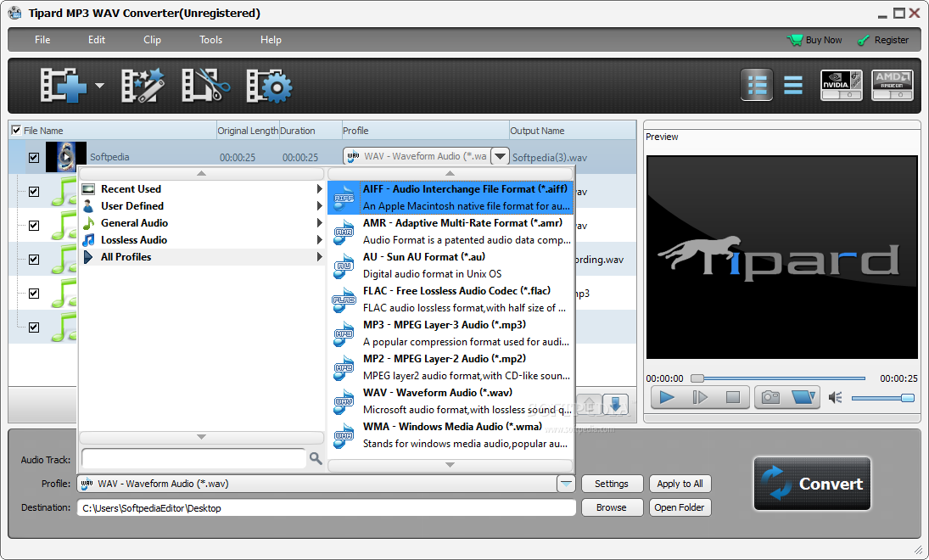This screenshot has width=929, height=560.
Task: Open the snapshot folder icon
Action: [803, 397]
